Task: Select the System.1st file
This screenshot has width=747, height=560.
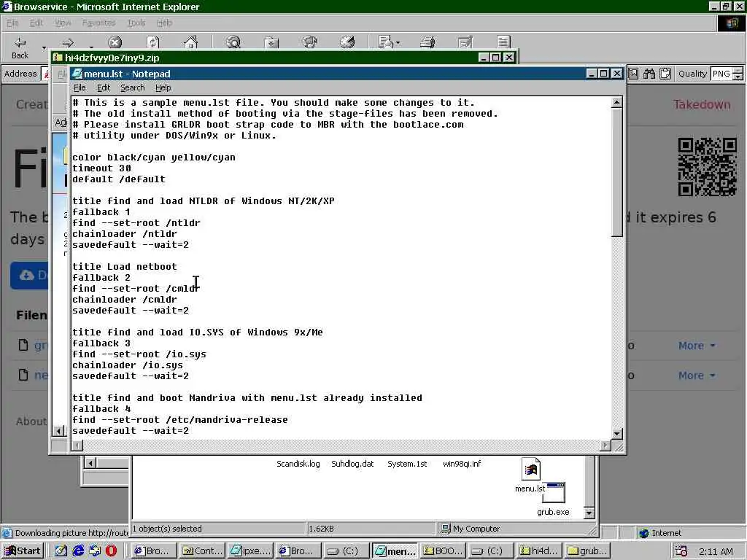Action: pos(407,463)
